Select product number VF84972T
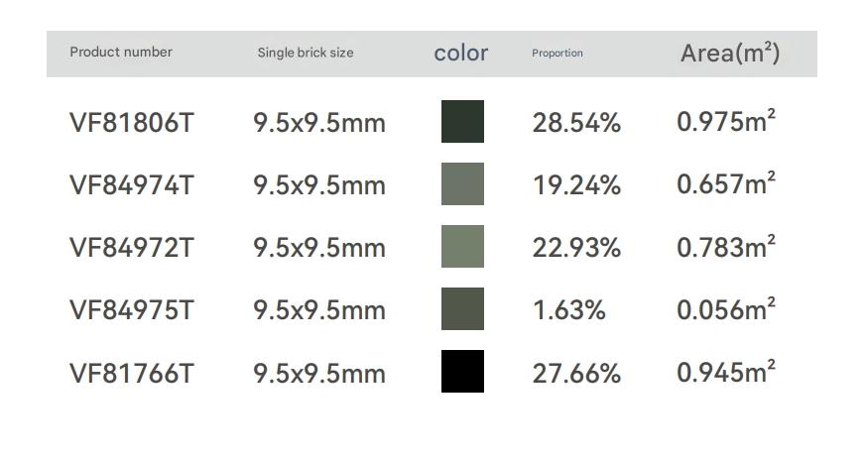Viewport: 868px width, 461px height. [x=132, y=248]
